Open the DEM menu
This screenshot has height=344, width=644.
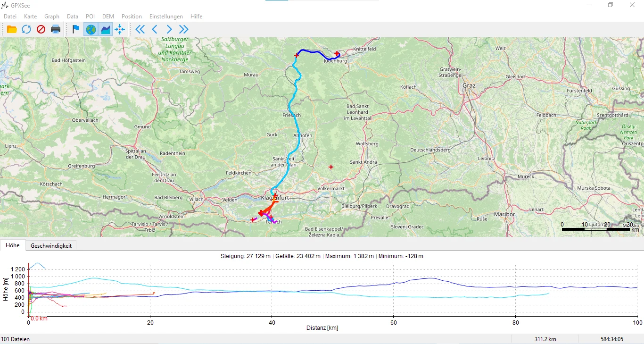click(108, 16)
